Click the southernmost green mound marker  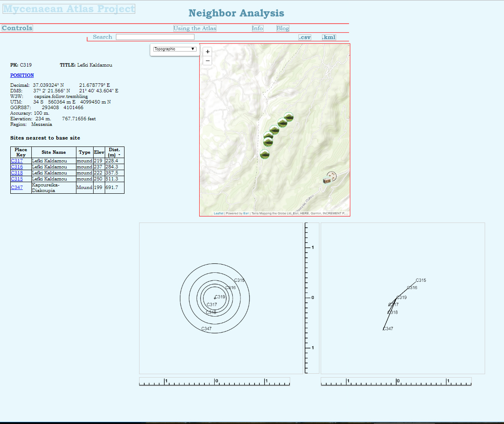click(x=265, y=154)
